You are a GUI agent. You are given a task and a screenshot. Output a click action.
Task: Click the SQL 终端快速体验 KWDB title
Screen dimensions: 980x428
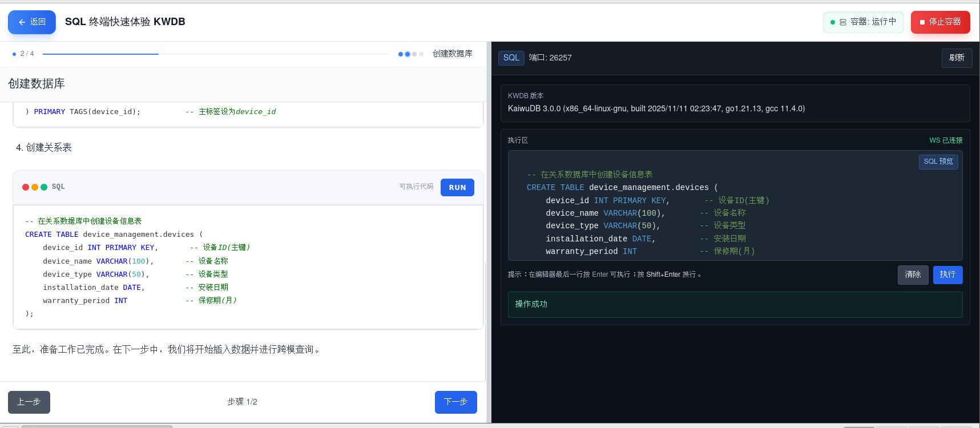(x=125, y=22)
